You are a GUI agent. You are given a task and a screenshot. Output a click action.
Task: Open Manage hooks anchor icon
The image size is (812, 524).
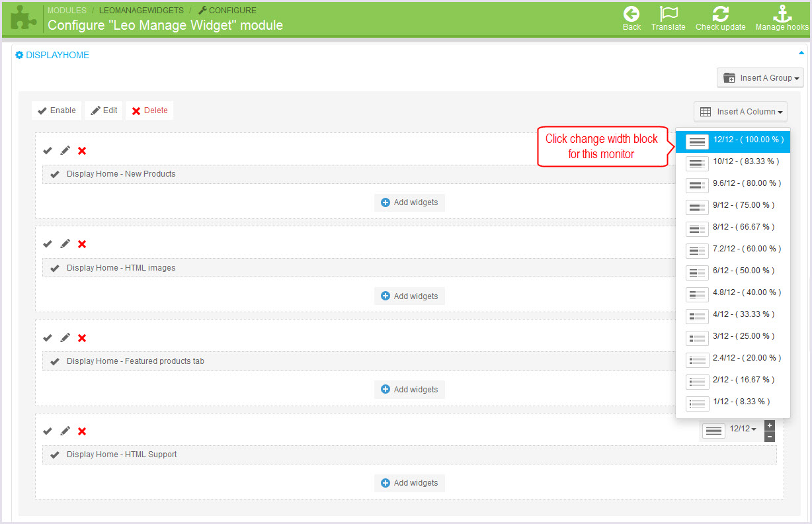click(782, 14)
